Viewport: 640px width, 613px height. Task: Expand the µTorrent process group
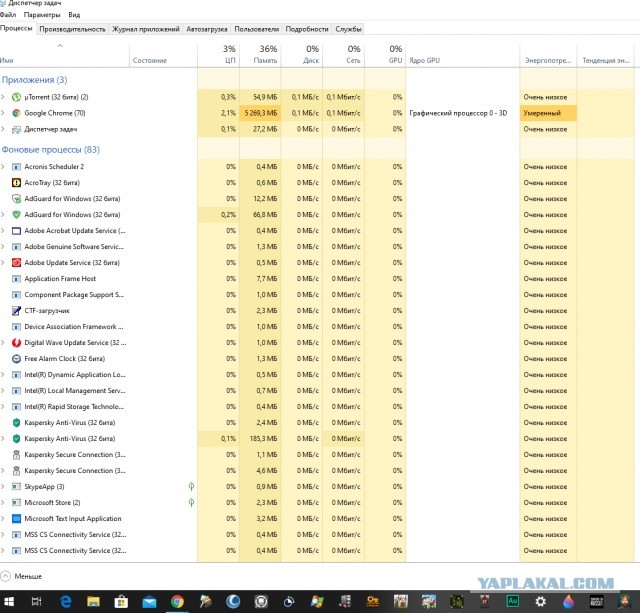[x=3, y=97]
